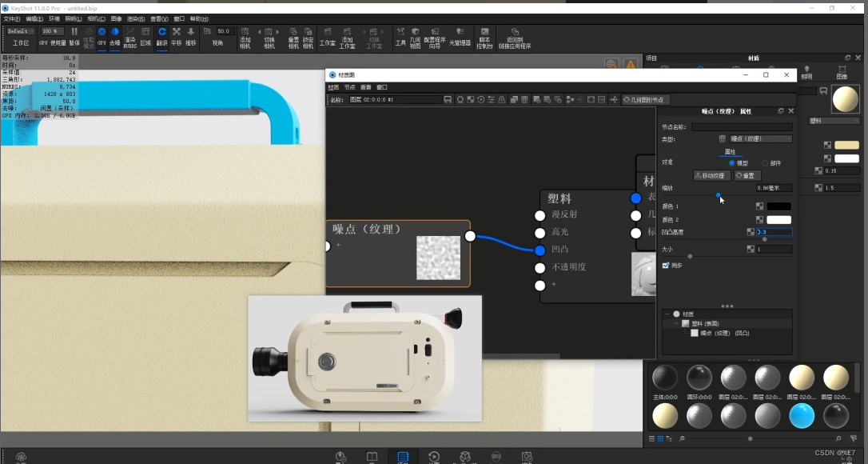Open the Configurator Wizard (配置程序向导)
This screenshot has width=868, height=464.
pos(435,38)
